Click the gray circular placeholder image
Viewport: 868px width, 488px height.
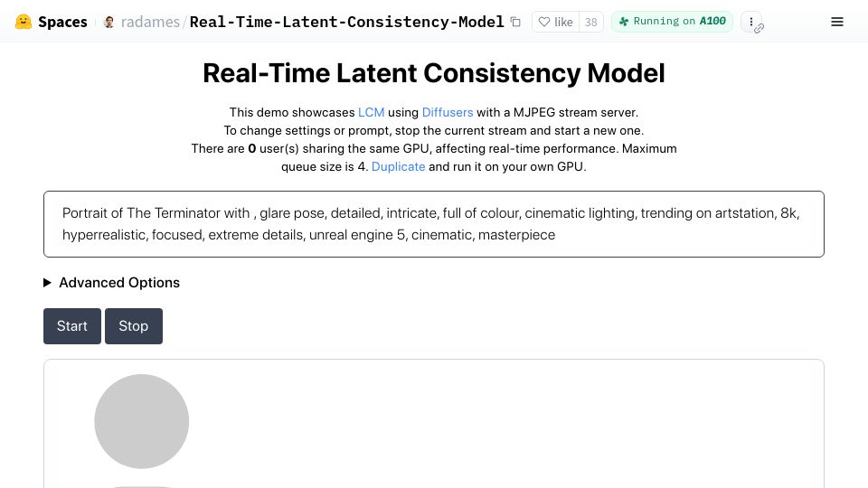coord(142,422)
